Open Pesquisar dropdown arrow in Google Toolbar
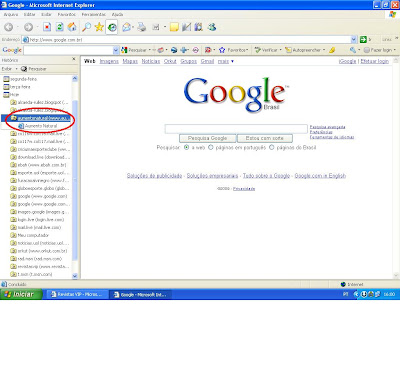Viewport: 400px width, 374px height. (150, 50)
